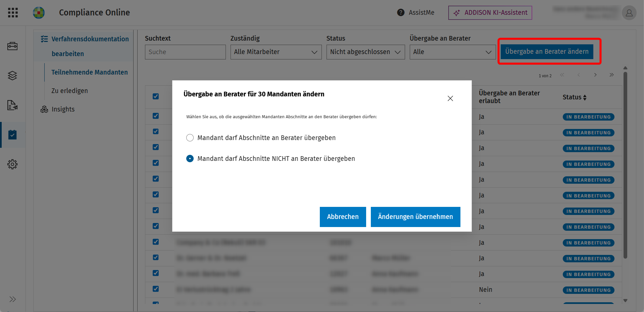
Task: Open the app launcher grid icon
Action: coord(13,13)
